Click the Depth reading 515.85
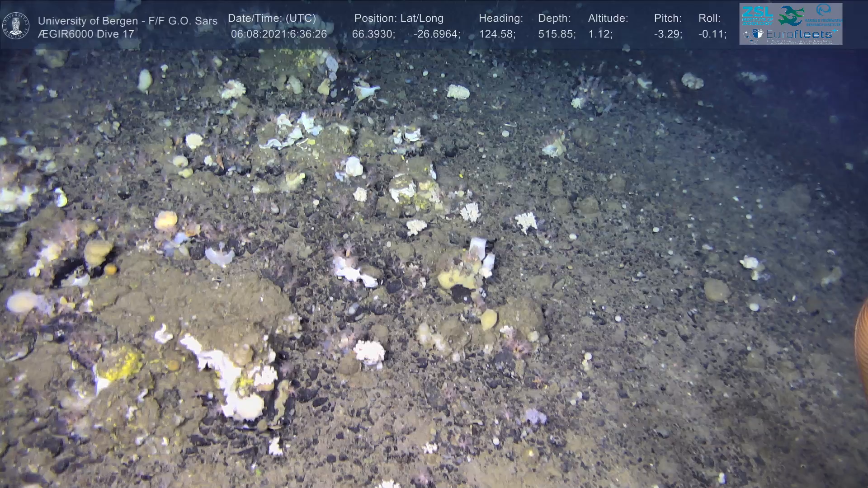 coord(556,34)
